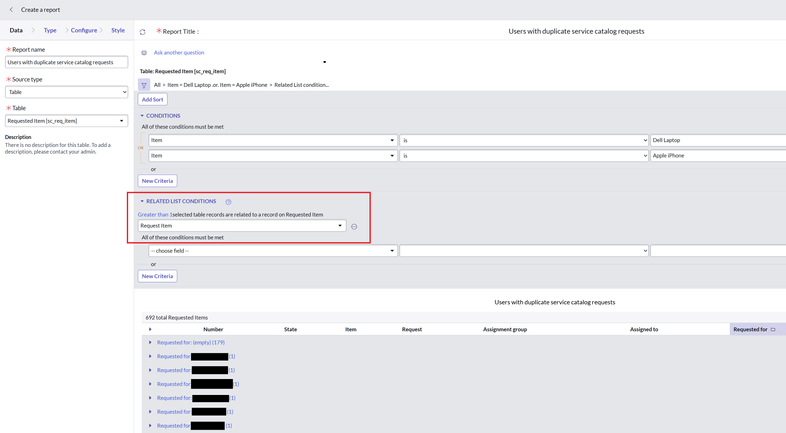The image size is (786, 433).
Task: Click the help icon next to Related List Conditions
Action: coord(228,202)
